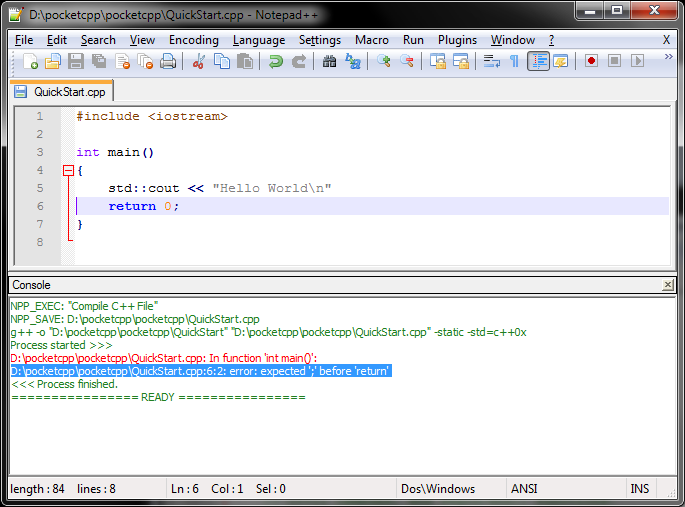This screenshot has height=507, width=685.
Task: Open the View menu
Action: tap(142, 40)
